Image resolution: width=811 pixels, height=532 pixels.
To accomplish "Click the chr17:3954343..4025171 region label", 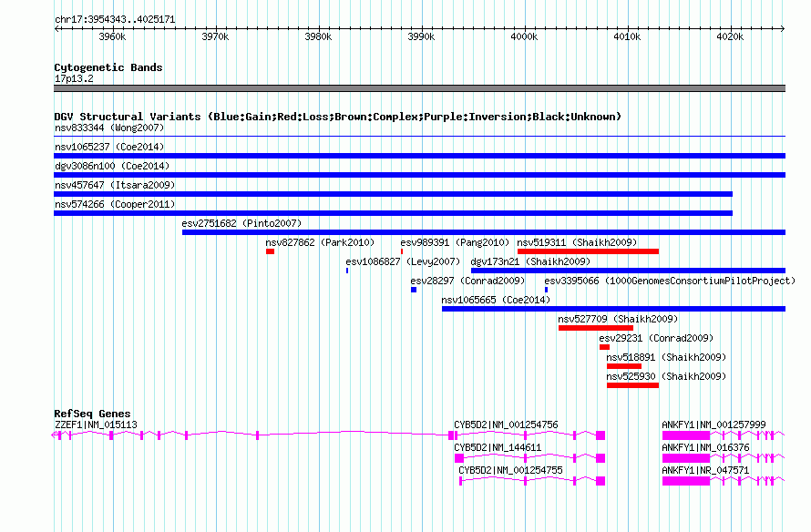I will coord(115,20).
